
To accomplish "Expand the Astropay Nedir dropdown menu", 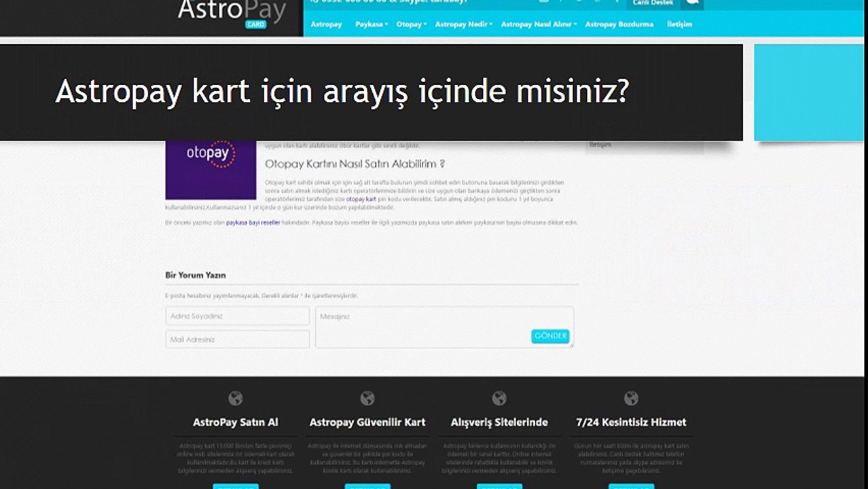I will point(464,24).
